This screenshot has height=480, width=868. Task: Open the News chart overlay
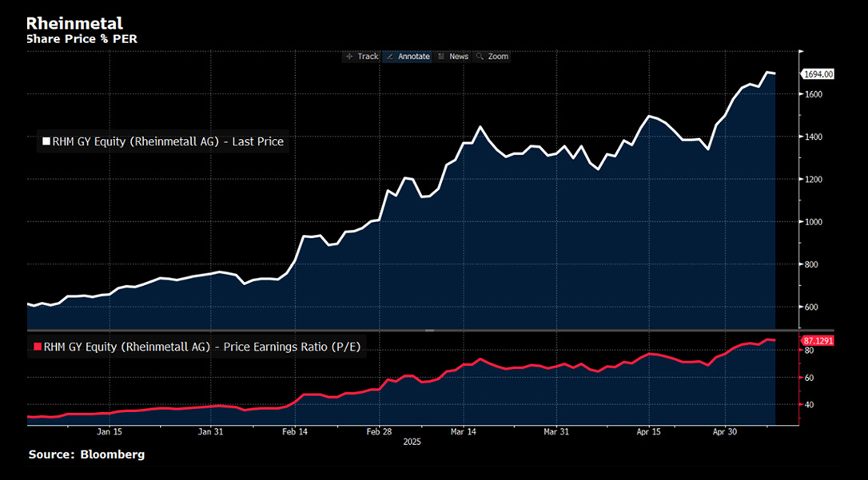click(453, 57)
